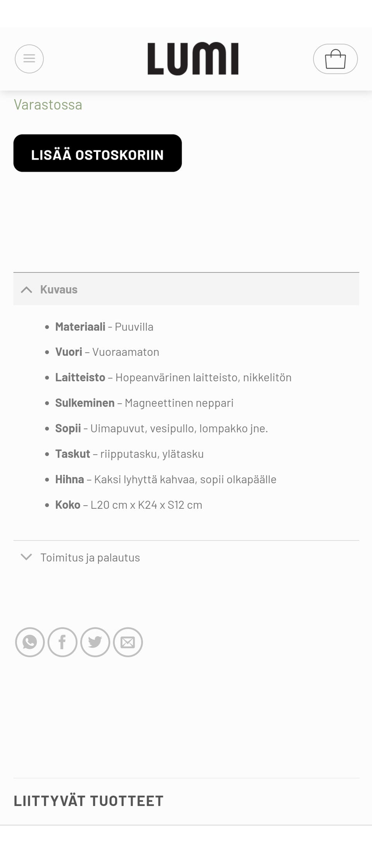Screen dimensions: 372x868
Task: Share the product via email envelope icon
Action: click(x=127, y=642)
